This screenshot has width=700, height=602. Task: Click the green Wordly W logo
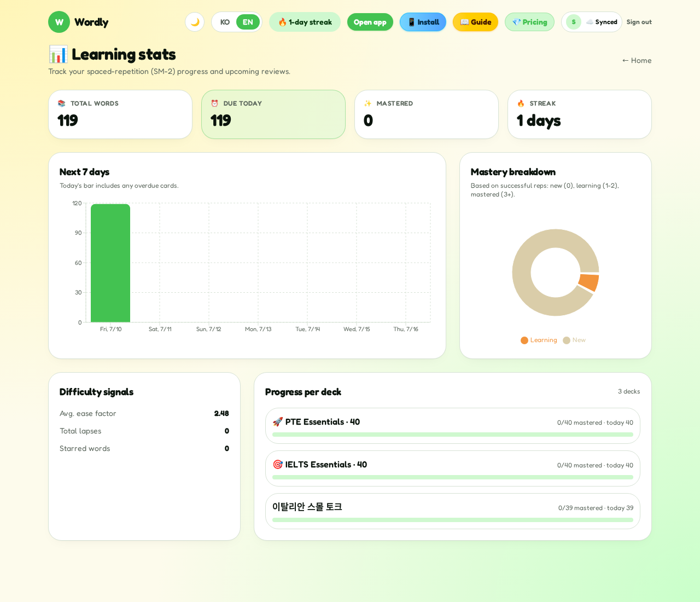tap(59, 22)
